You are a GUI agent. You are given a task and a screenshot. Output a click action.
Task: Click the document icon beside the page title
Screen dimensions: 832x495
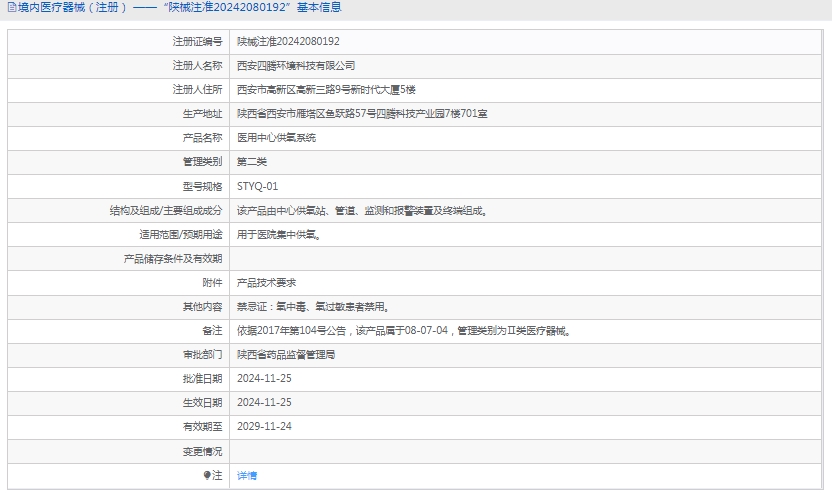tap(10, 8)
